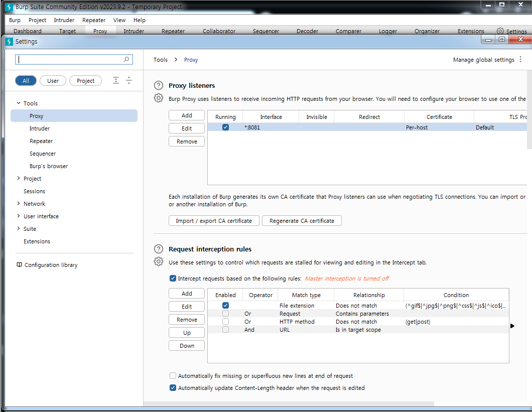Image resolution: width=532 pixels, height=412 pixels.
Task: Uncheck Automatically update Content-Length header option
Action: [173, 387]
